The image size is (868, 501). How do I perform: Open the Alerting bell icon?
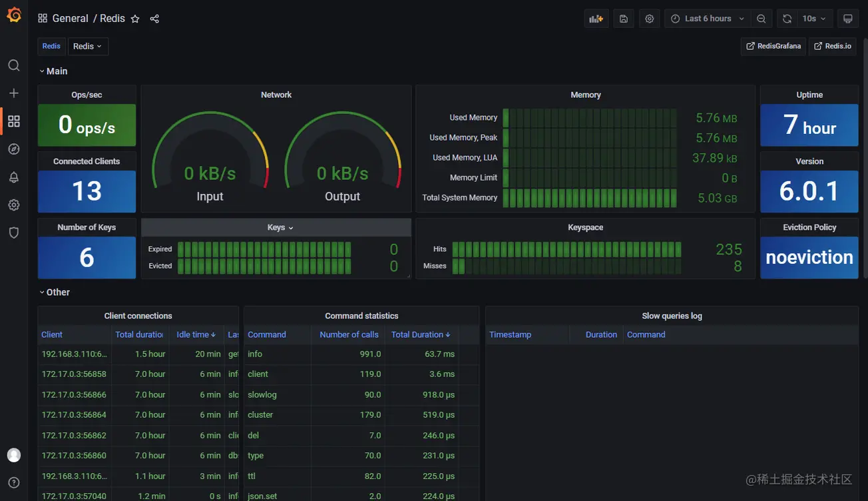pos(14,177)
